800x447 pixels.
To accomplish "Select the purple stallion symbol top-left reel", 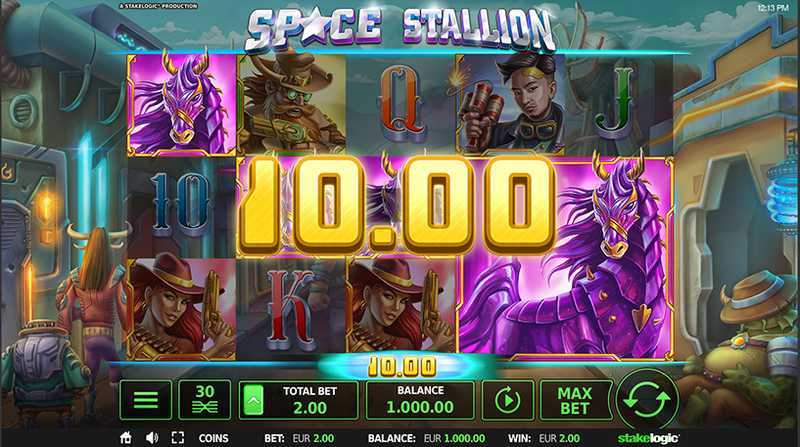I will pyautogui.click(x=182, y=105).
